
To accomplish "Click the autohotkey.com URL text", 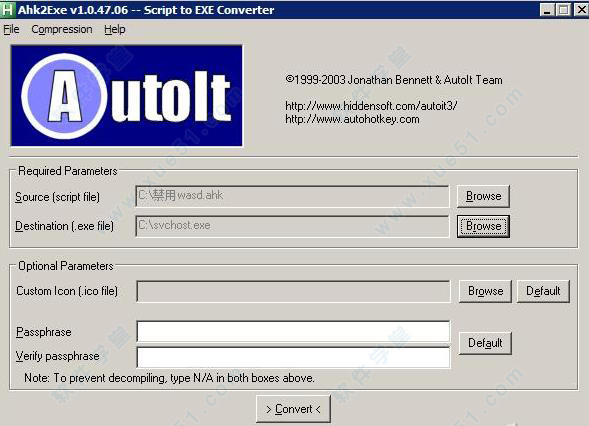I will pyautogui.click(x=352, y=119).
